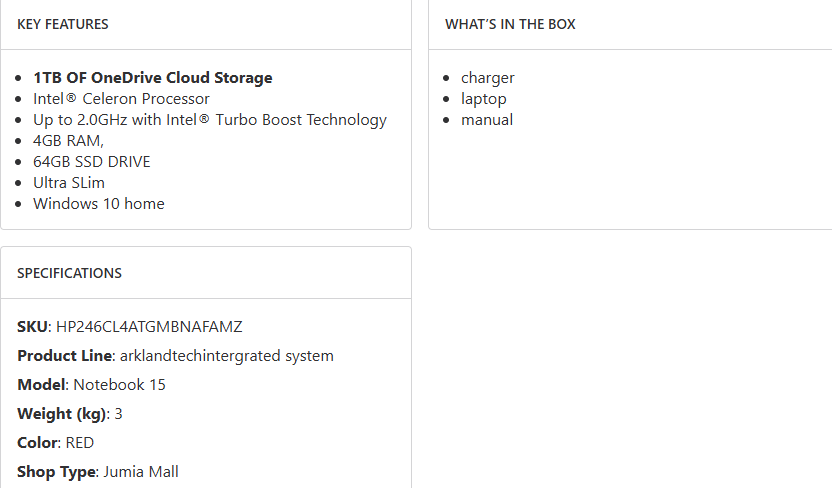Click the charger box item
Image resolution: width=832 pixels, height=488 pixels.
pos(487,78)
